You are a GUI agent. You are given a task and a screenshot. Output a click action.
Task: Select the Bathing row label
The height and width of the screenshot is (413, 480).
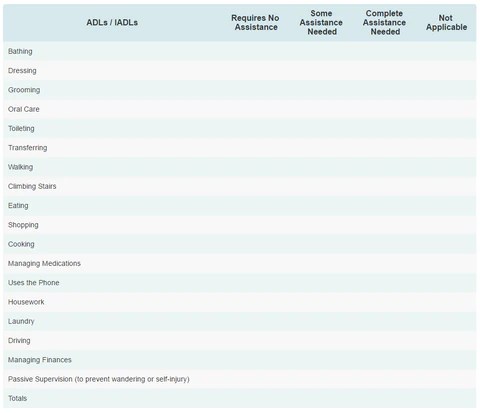pos(20,51)
